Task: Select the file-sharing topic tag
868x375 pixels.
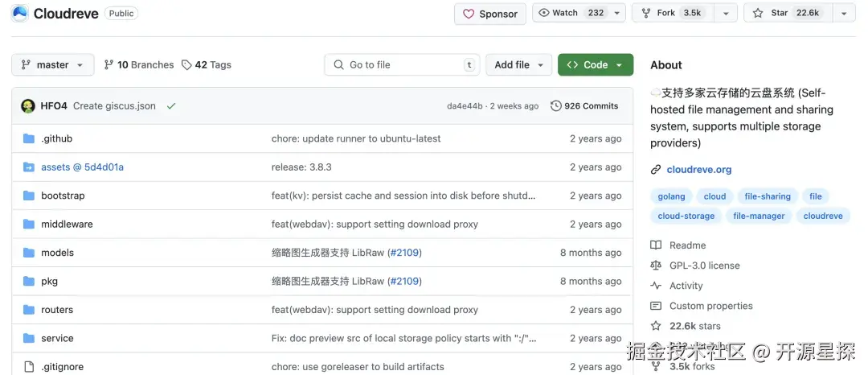Action: coord(768,196)
